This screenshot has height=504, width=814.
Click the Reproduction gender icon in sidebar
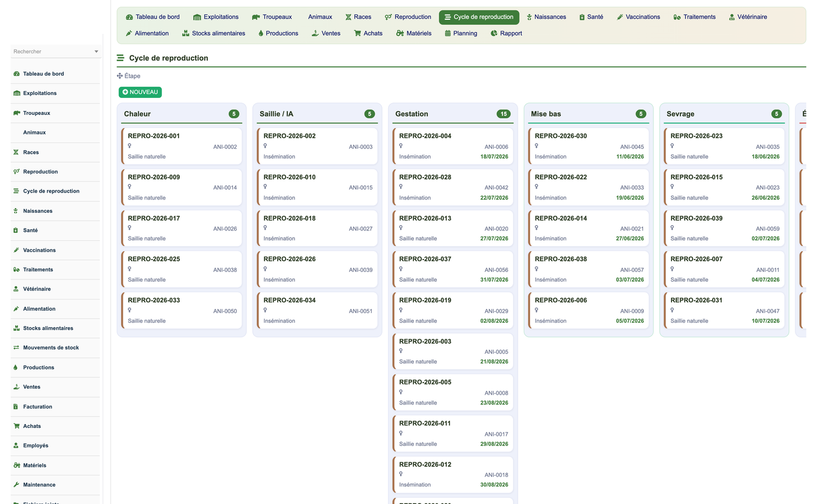[x=16, y=172]
